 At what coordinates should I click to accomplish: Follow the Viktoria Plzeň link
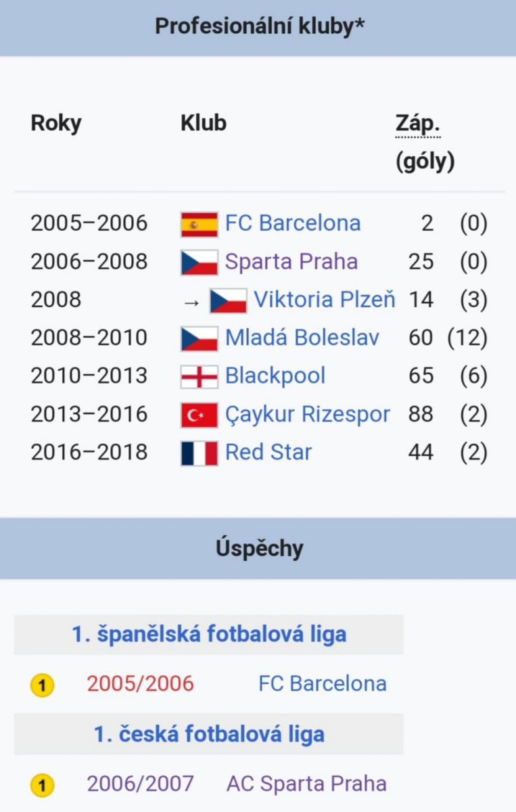pos(325,300)
